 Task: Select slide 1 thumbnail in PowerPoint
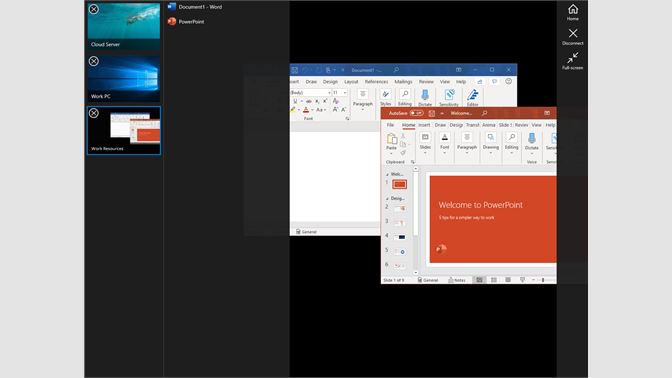399,184
